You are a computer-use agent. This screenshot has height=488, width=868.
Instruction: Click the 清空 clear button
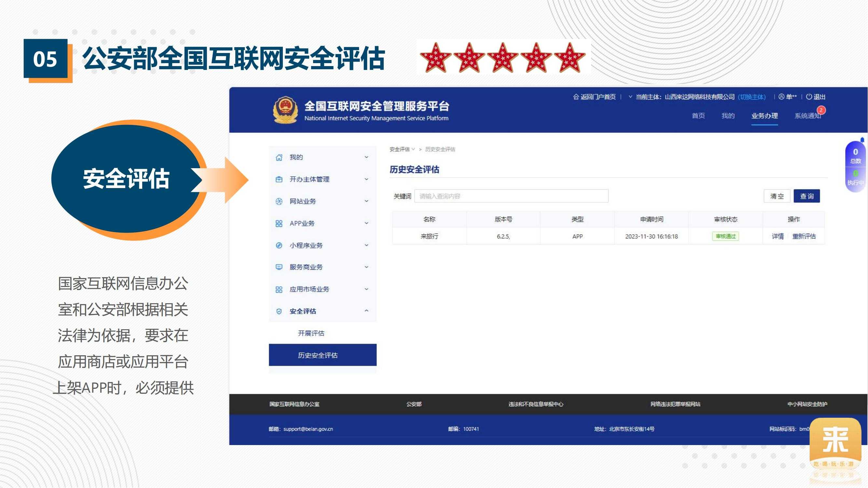click(777, 197)
